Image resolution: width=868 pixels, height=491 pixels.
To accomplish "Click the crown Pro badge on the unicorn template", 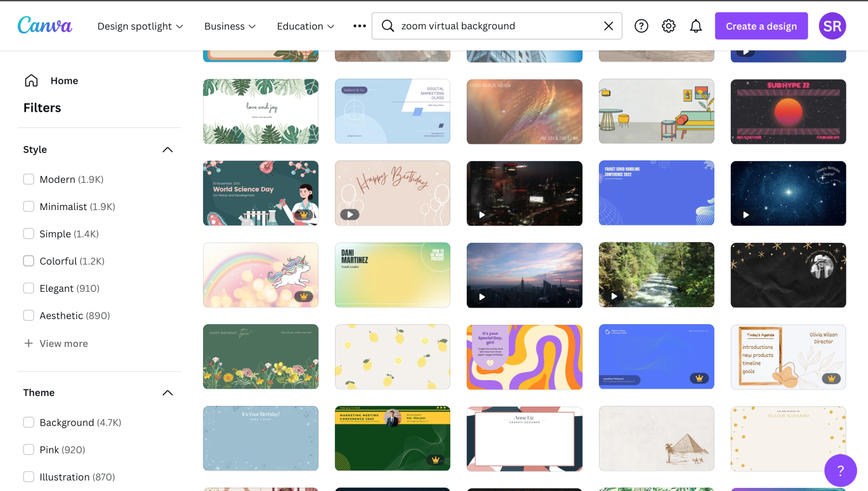I will click(303, 297).
